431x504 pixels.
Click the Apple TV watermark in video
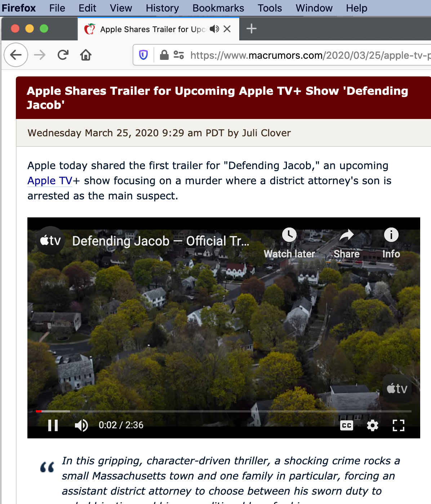click(x=397, y=389)
